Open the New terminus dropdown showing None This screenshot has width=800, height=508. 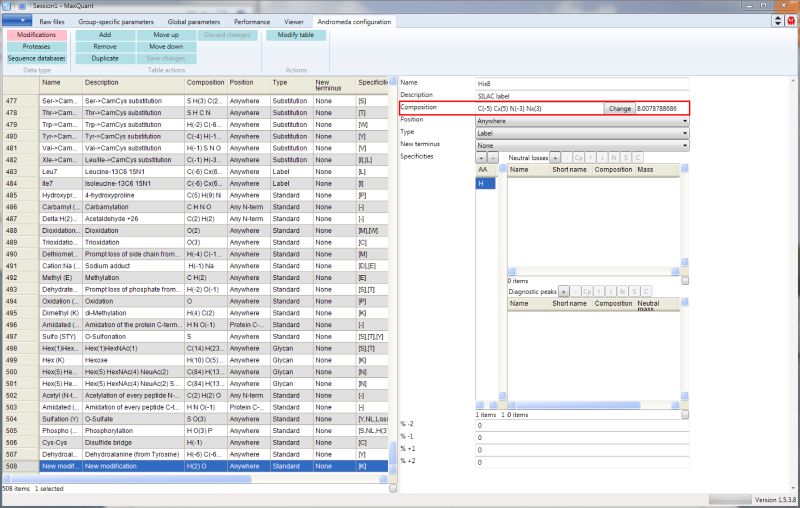pos(582,145)
